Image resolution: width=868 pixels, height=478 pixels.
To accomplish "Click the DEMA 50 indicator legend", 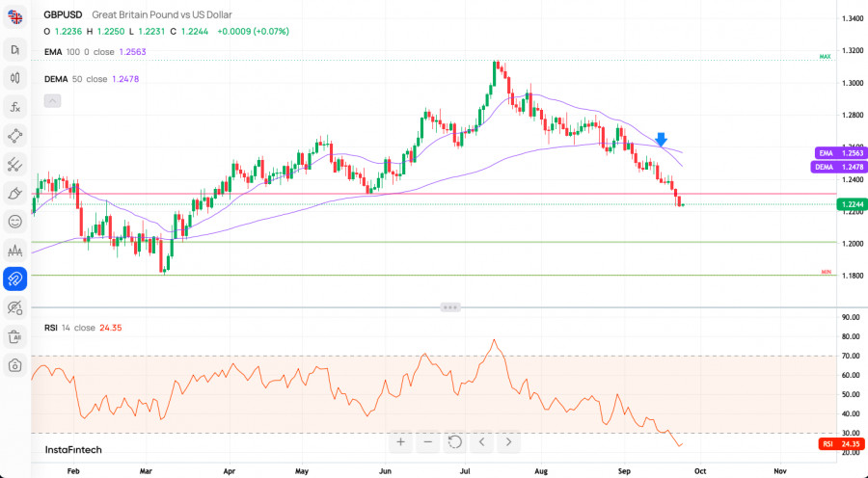I will [x=92, y=79].
